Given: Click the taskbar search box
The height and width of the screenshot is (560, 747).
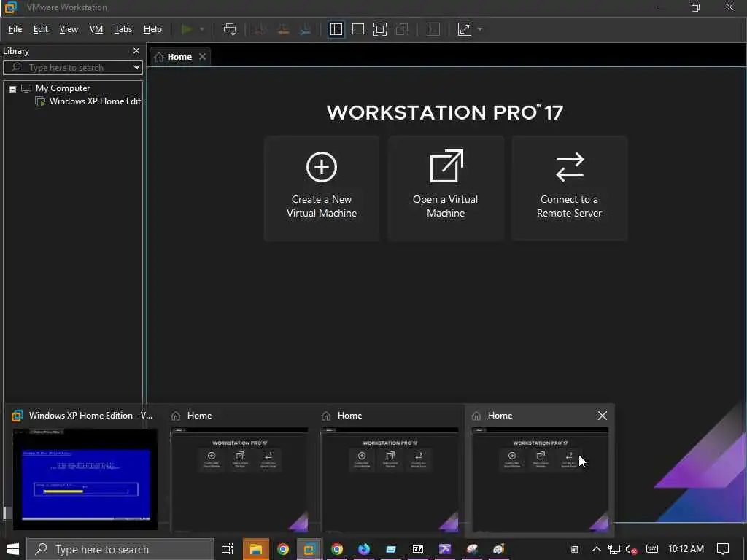Looking at the screenshot, I should tap(120, 549).
